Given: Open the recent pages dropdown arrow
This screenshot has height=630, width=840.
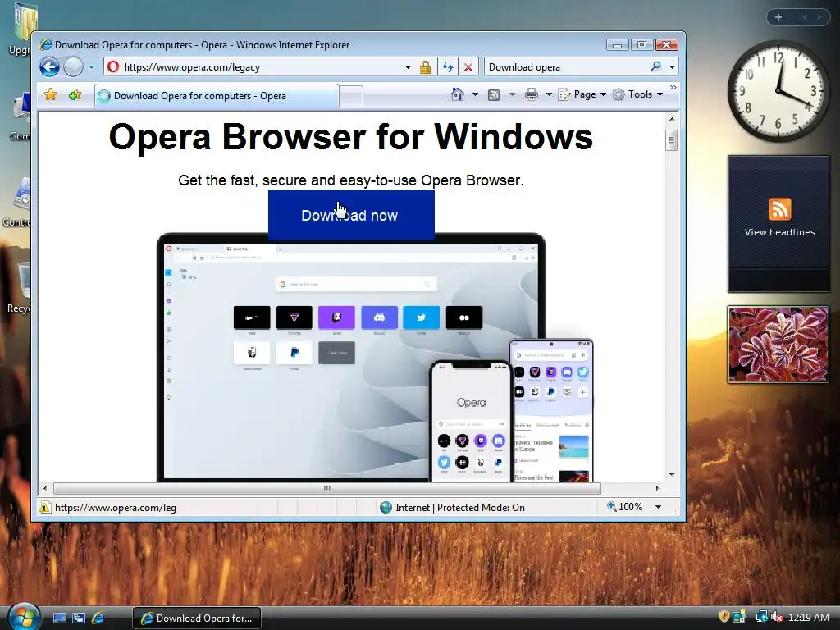Looking at the screenshot, I should coord(91,67).
